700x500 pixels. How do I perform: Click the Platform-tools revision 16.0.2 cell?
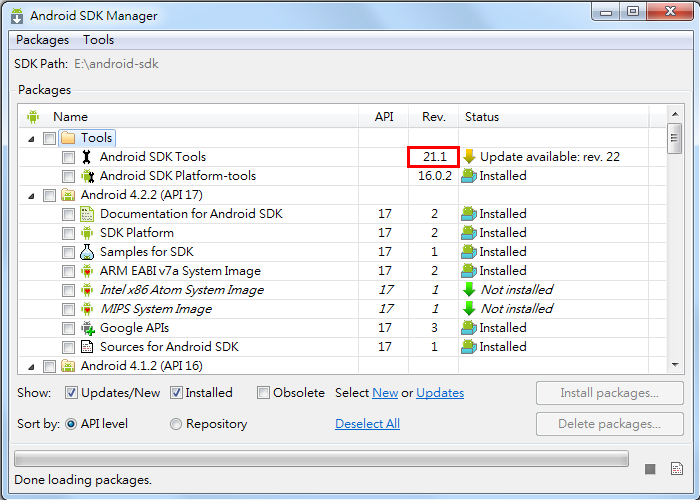433,176
